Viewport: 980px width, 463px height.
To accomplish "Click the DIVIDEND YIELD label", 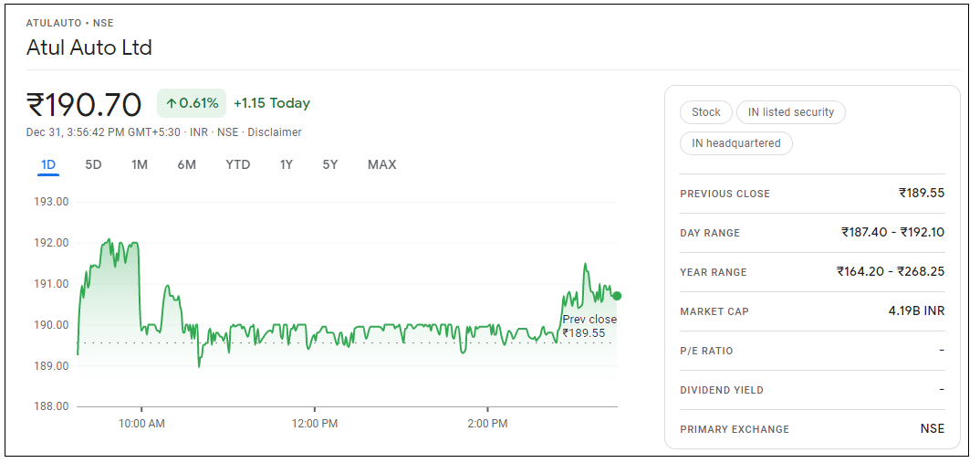I will pyautogui.click(x=722, y=391).
